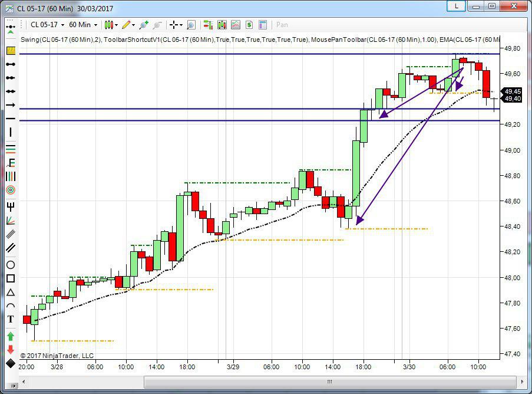
Task: Expand the crosshair cursor type dropdown
Action: tap(181, 25)
